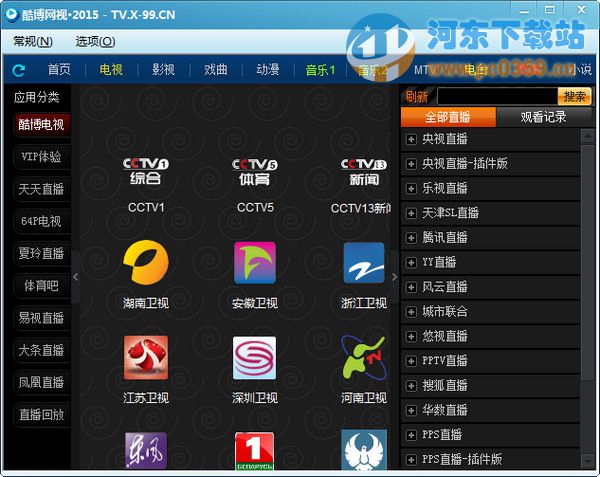Focus the channel search input field
The width and height of the screenshot is (600, 477).
tap(497, 96)
